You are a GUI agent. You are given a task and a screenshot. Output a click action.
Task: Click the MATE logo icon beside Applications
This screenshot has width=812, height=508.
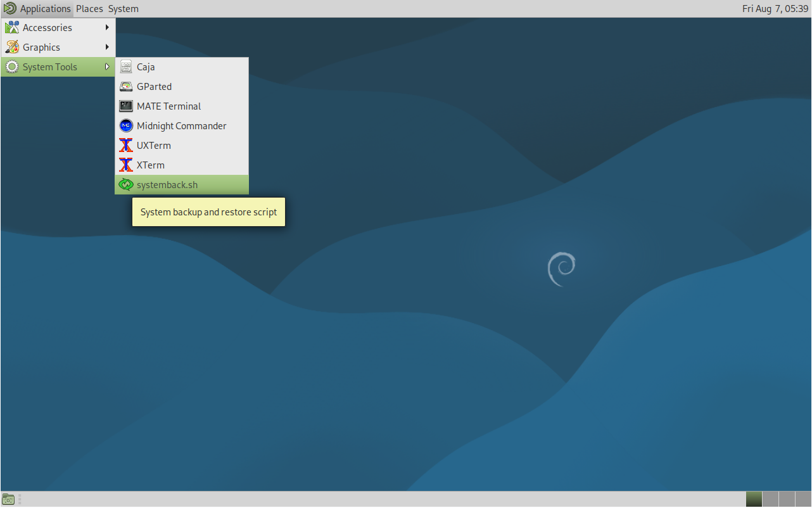click(x=10, y=9)
